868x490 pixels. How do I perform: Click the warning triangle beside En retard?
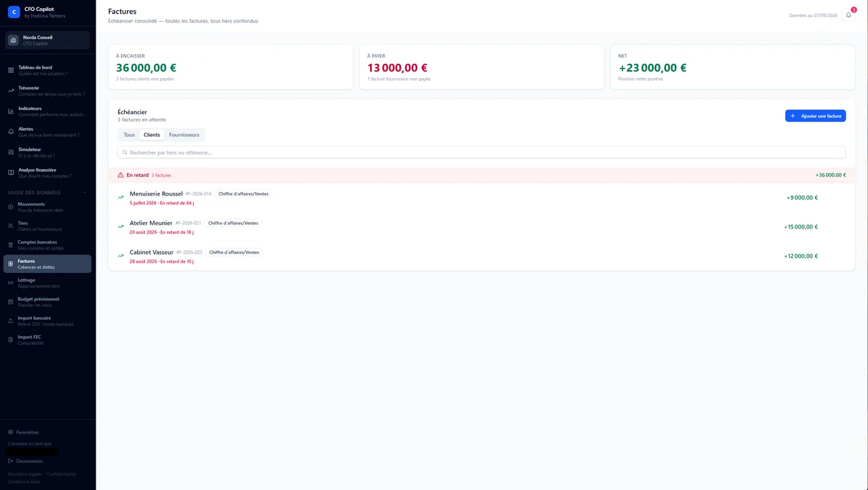121,175
